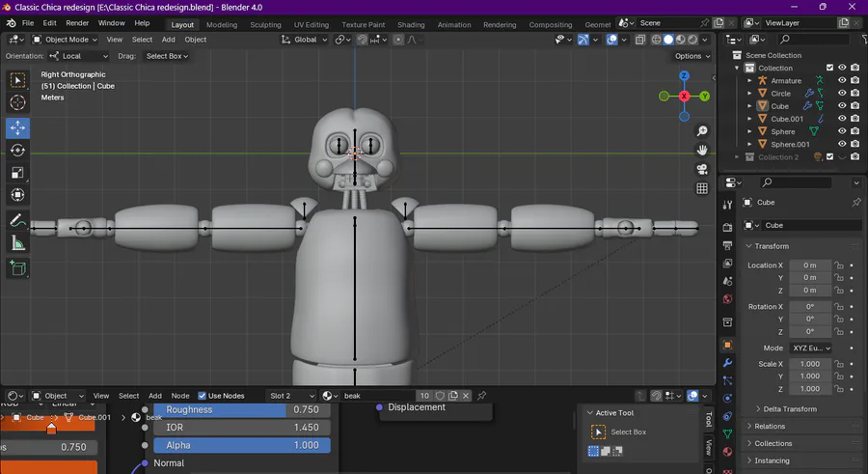Screen dimensions: 868x474
Task: Open the Select Box drag dropdown
Action: tap(167, 56)
